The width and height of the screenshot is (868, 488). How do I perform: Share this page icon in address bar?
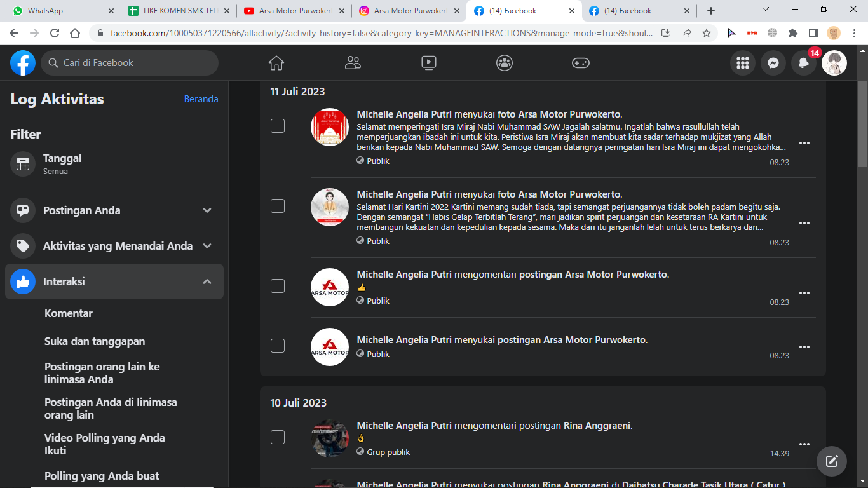point(686,33)
